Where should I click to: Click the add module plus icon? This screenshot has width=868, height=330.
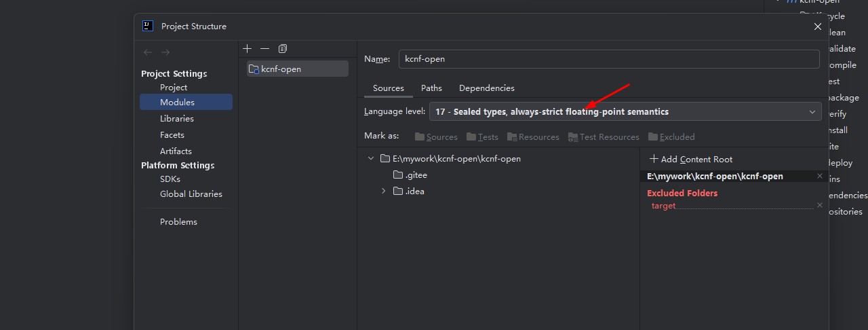[x=248, y=49]
